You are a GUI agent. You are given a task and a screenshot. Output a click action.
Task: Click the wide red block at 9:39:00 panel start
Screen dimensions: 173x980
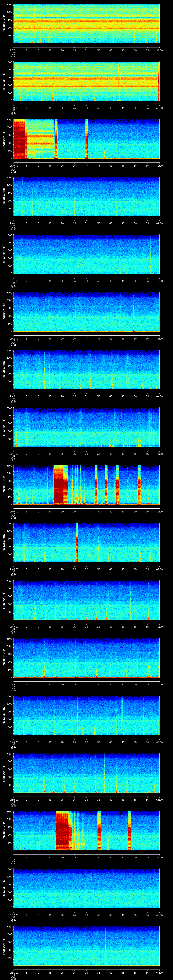coord(19,139)
